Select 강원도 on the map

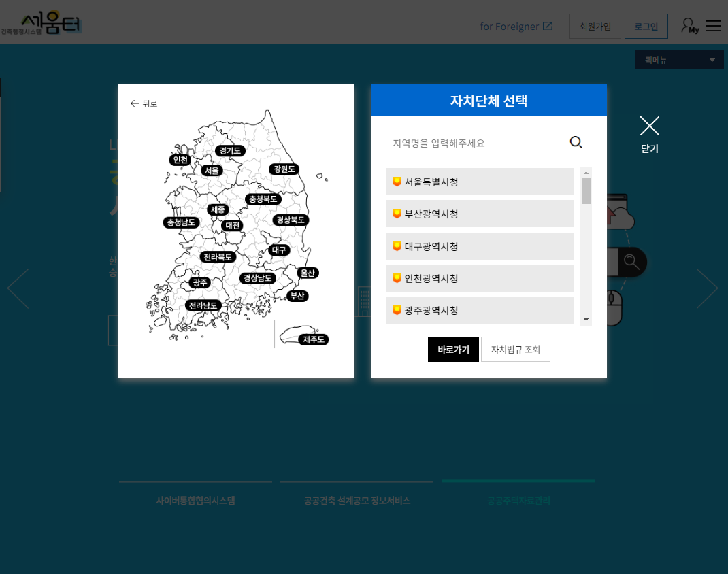[284, 169]
